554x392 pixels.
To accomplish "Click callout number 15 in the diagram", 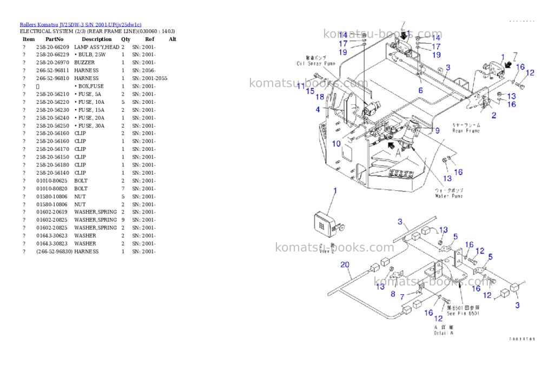I will click(x=310, y=91).
